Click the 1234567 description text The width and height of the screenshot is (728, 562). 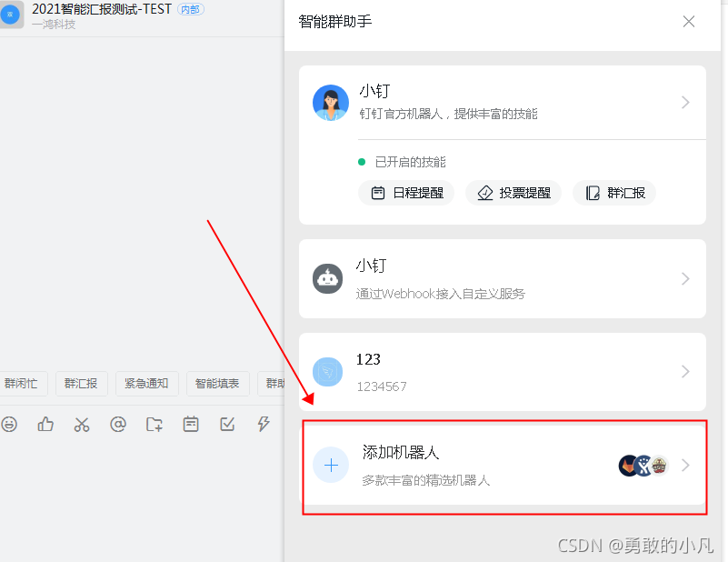[382, 386]
